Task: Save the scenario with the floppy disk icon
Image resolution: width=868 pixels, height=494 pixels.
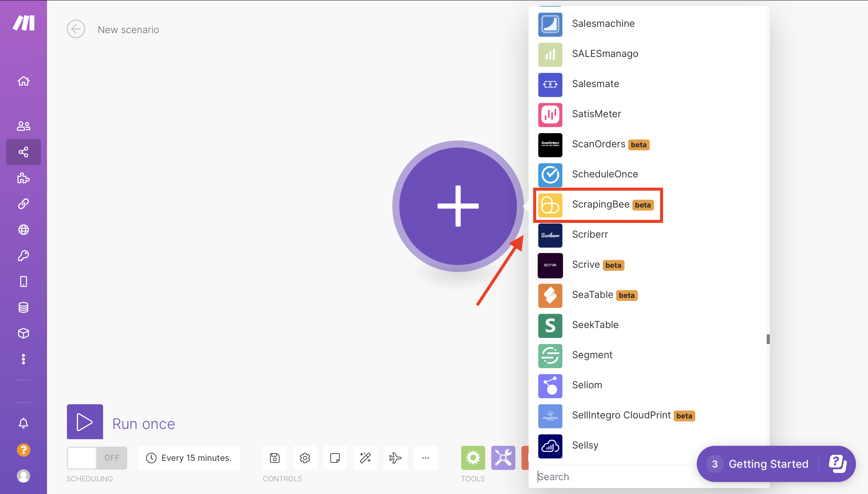Action: [x=274, y=458]
